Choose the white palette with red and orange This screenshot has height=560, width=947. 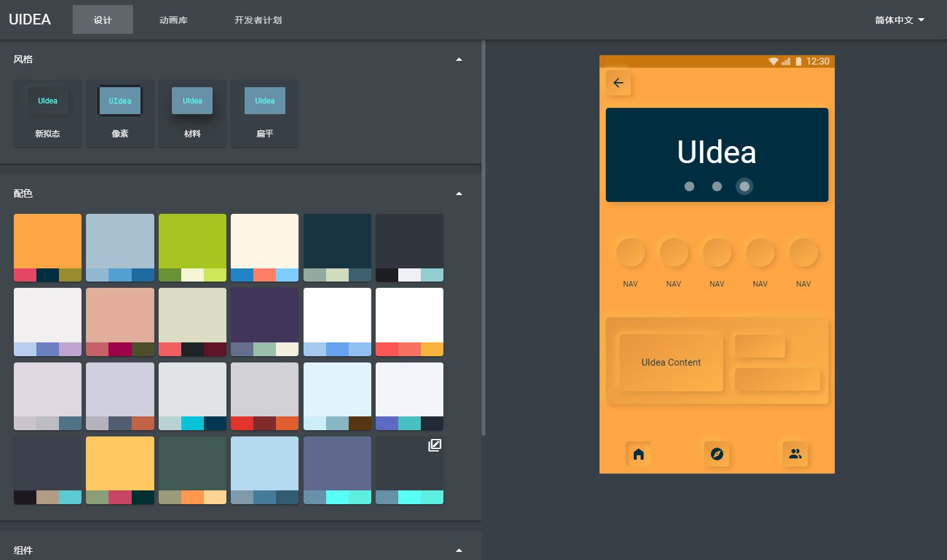(410, 322)
